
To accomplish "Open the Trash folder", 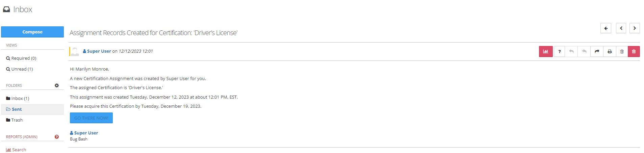I will pos(15,120).
